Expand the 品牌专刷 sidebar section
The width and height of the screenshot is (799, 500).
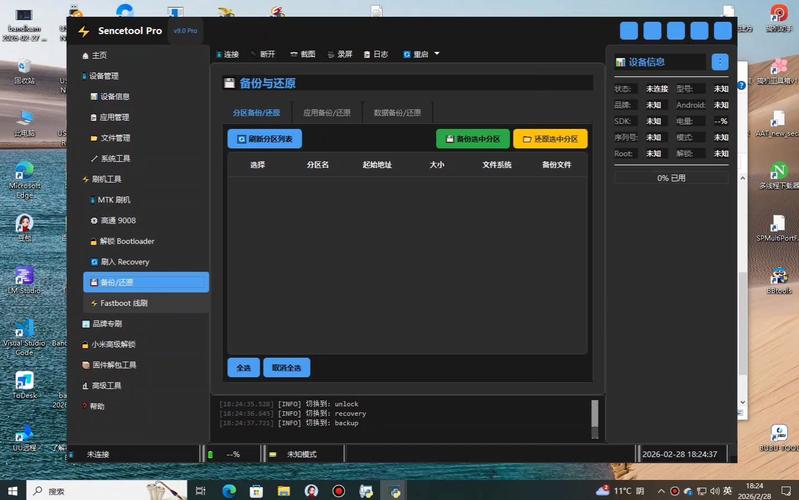[106, 324]
